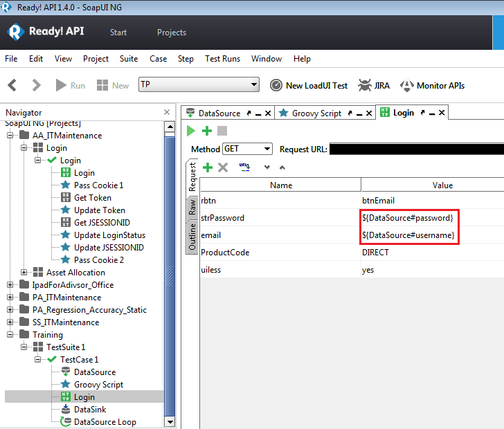
Task: Go forward with the right arrow toolbar icon
Action: click(x=36, y=86)
